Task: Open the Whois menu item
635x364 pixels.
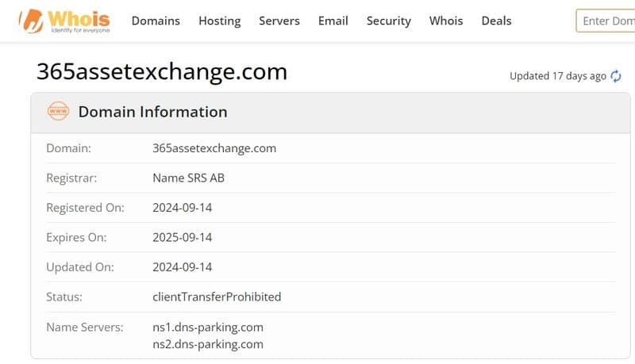Action: pos(446,21)
